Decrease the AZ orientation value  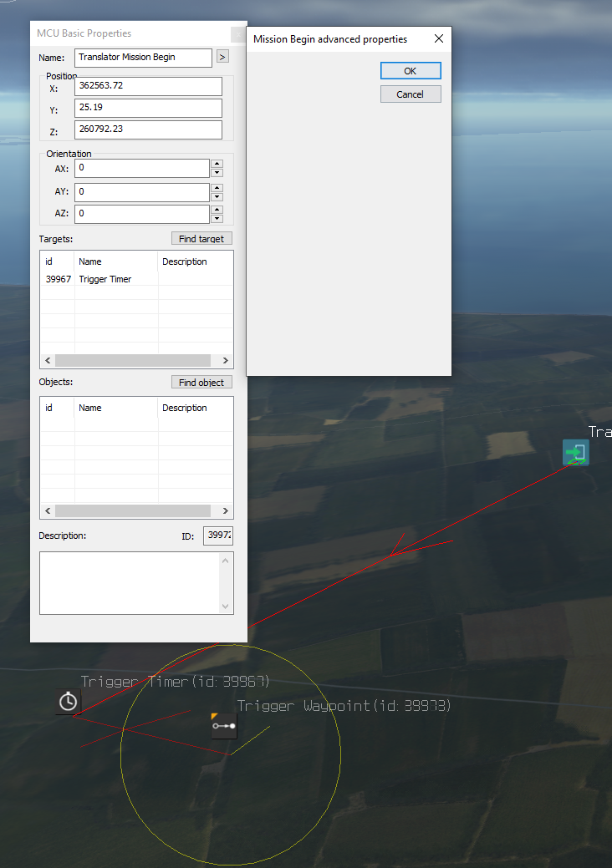217,218
